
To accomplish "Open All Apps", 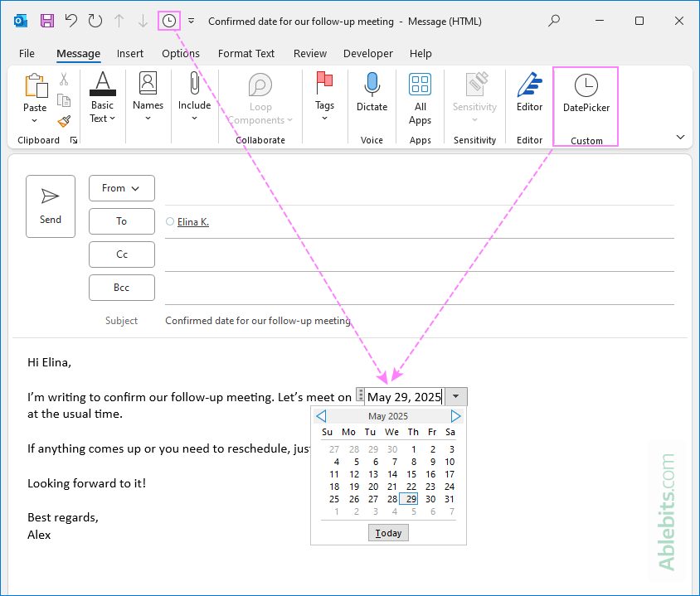I will pyautogui.click(x=420, y=99).
